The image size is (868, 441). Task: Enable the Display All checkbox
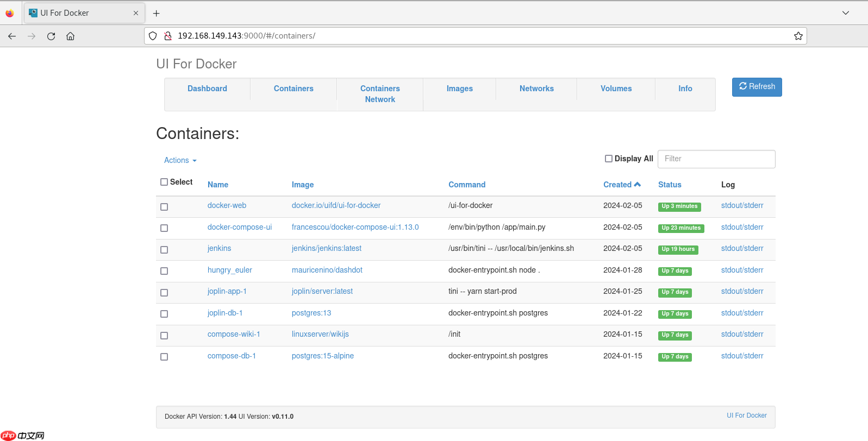[609, 159]
